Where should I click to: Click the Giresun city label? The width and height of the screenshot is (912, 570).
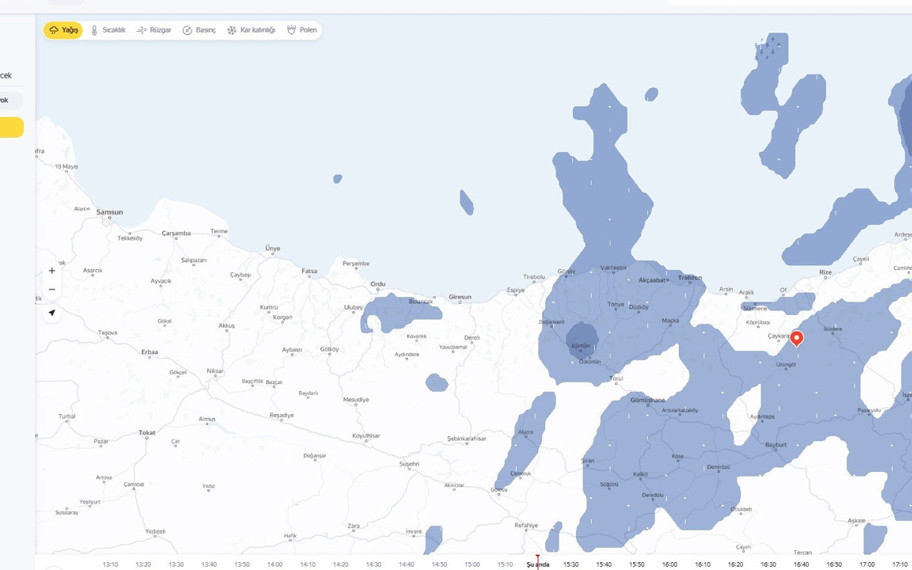pyautogui.click(x=459, y=297)
